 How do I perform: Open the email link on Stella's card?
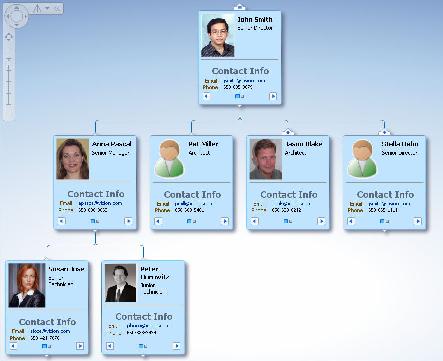pyautogui.click(x=389, y=204)
